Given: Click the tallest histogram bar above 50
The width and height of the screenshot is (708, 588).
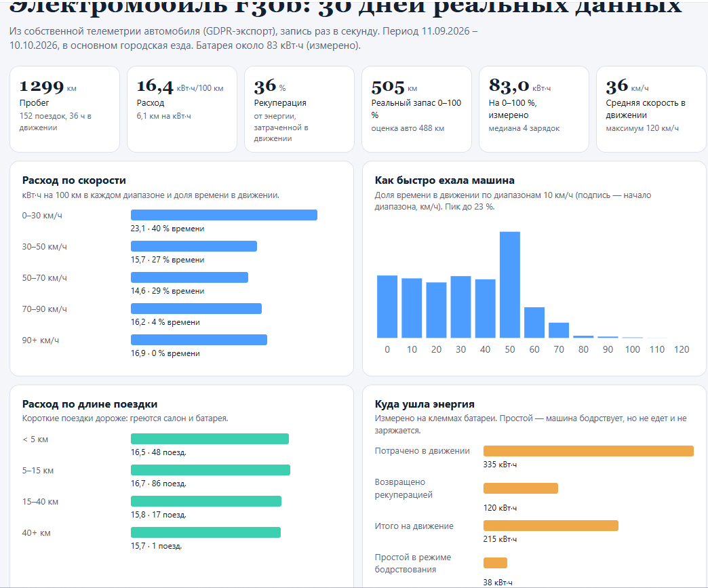Looking at the screenshot, I should 510,285.
